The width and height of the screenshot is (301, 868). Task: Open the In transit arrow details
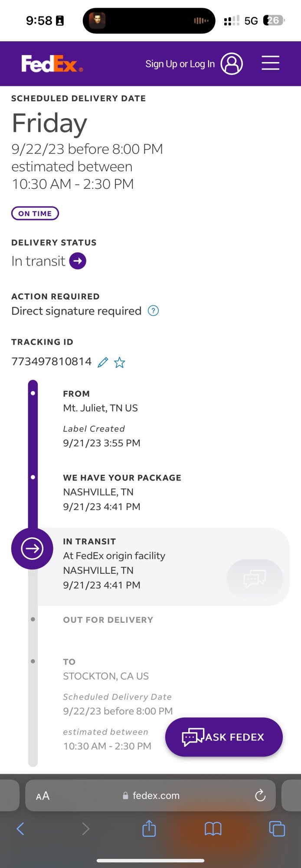click(78, 261)
